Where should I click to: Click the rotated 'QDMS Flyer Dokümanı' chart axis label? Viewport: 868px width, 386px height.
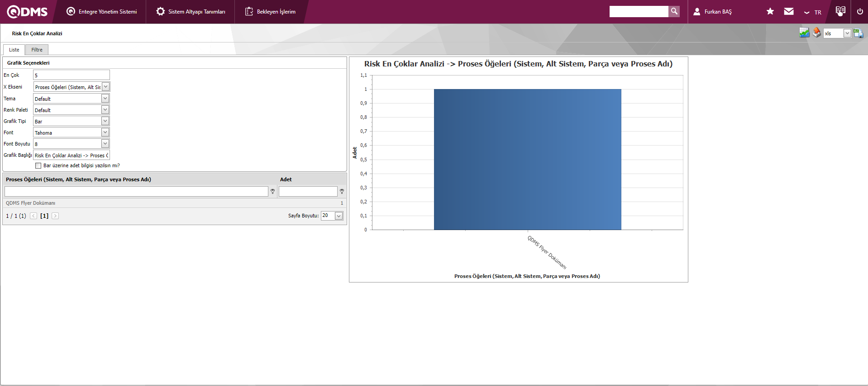[547, 252]
